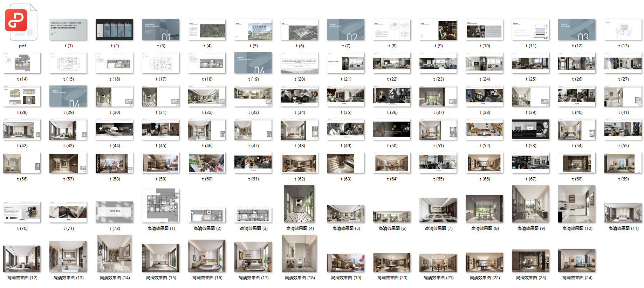
Task: Open the t (53) KAWS slide thumbnail
Action: click(531, 129)
